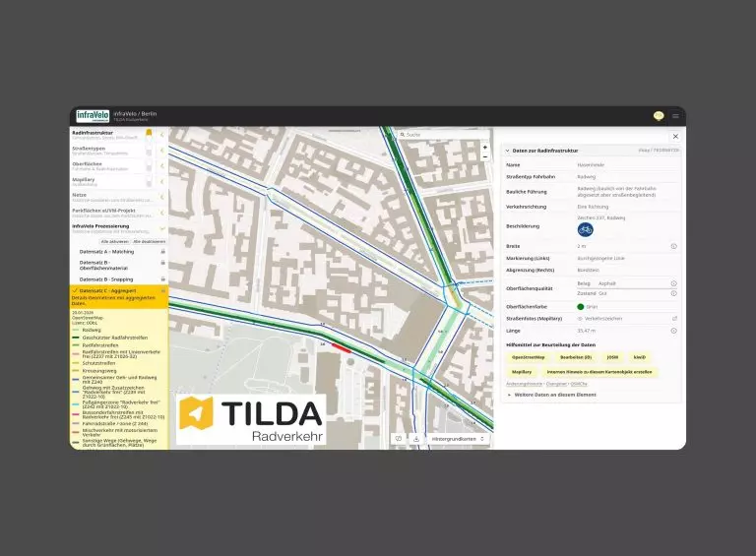Click the Suche search field
The height and width of the screenshot is (556, 756).
(433, 134)
